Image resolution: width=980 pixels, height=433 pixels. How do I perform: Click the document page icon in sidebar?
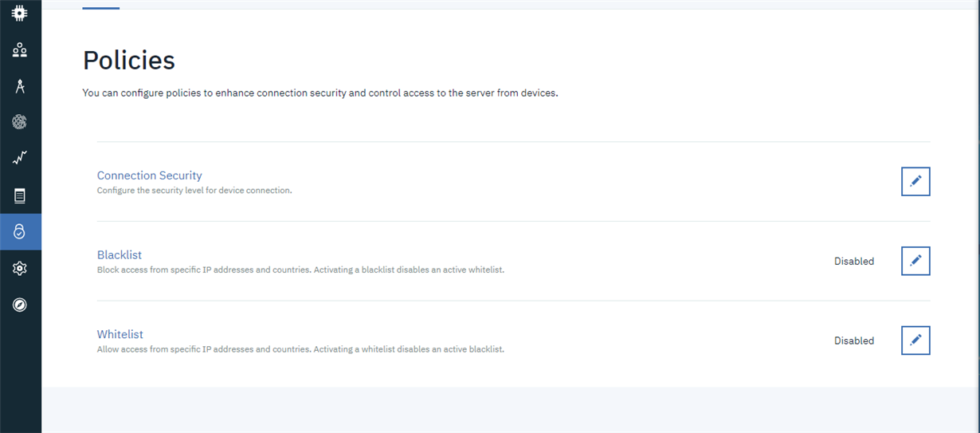pos(20,195)
